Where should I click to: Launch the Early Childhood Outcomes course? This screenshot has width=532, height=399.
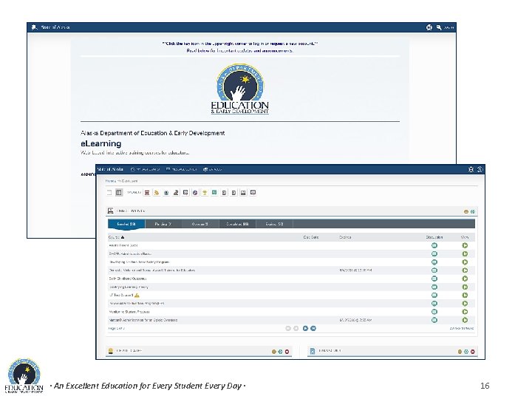(x=465, y=279)
